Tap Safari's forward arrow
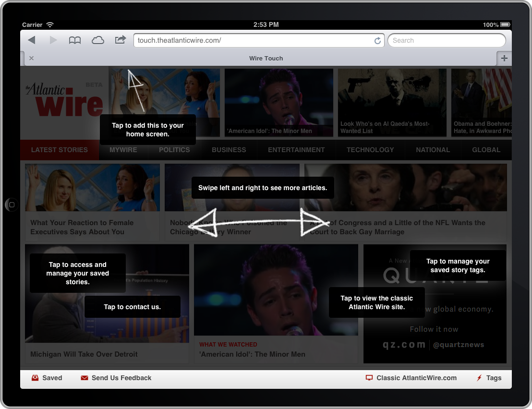This screenshot has height=409, width=532. (x=53, y=40)
